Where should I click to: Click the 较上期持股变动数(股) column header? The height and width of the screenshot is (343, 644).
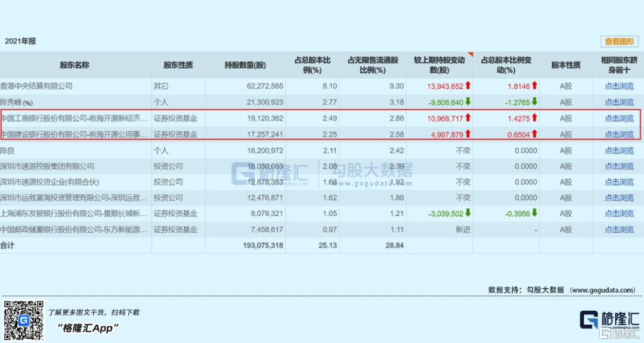coord(439,65)
